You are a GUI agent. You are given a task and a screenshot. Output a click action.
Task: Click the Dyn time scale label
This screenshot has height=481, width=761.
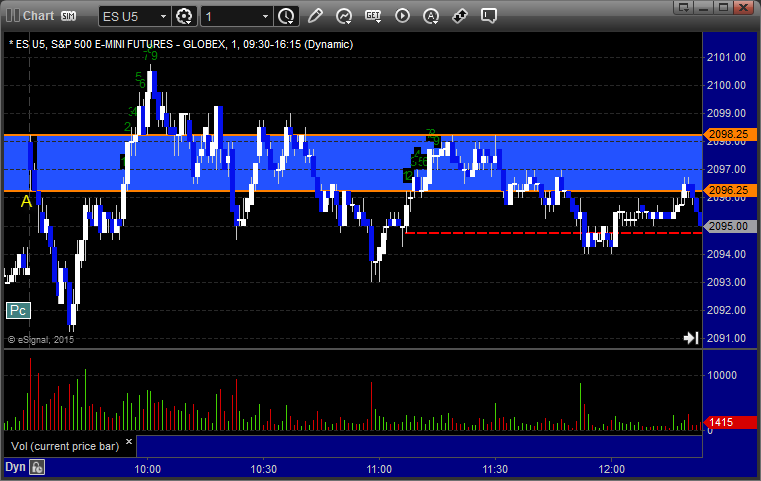coord(15,467)
